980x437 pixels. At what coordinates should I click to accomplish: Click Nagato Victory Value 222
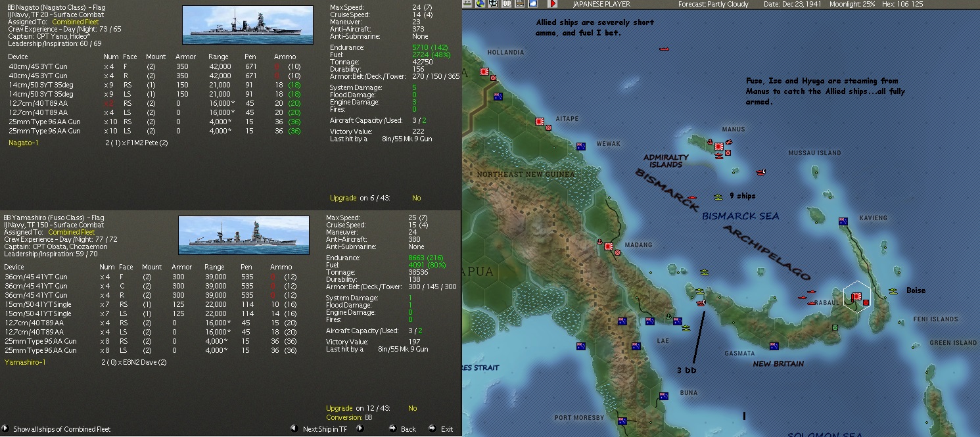click(x=418, y=132)
